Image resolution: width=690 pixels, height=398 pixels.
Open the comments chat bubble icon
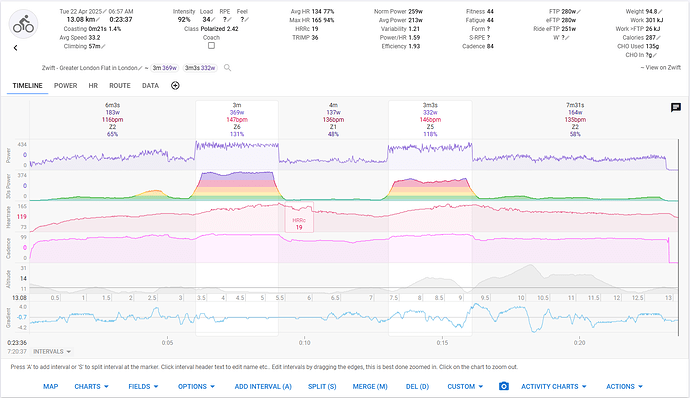pos(676,107)
